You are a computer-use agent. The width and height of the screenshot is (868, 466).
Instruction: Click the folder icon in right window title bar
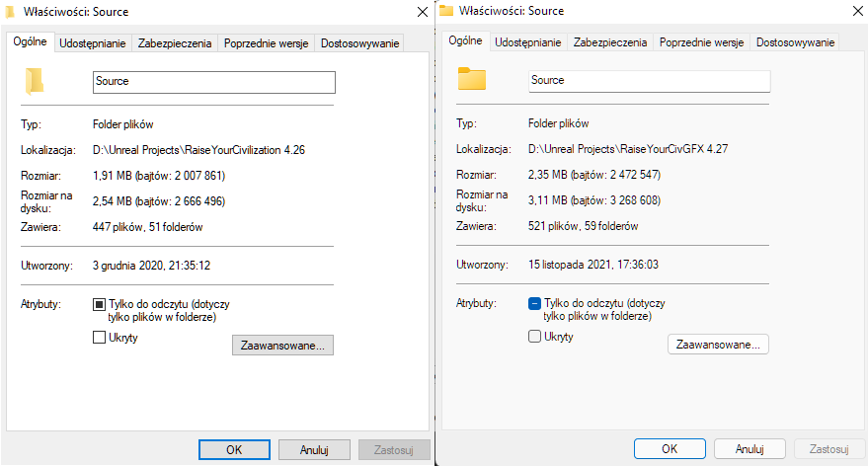446,11
